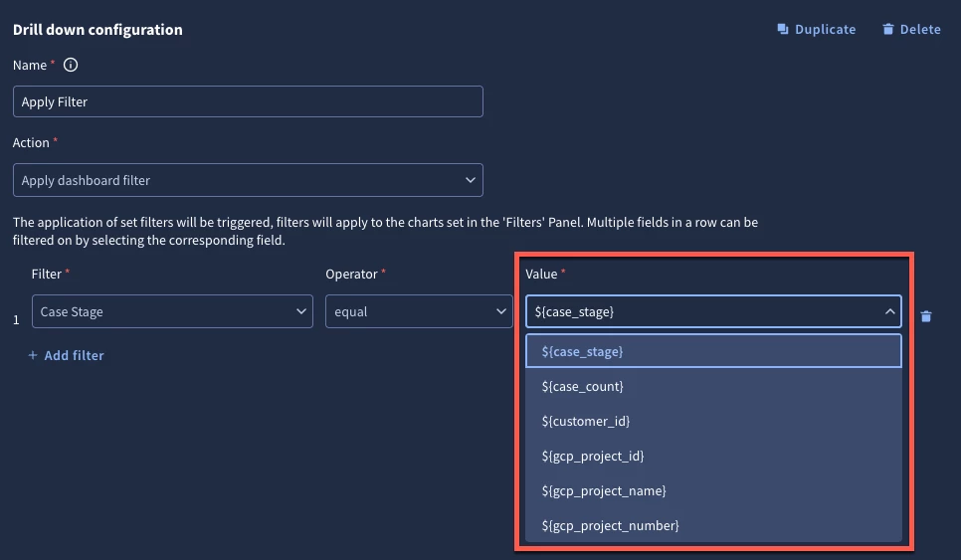The width and height of the screenshot is (961, 560).
Task: Click the Add filter link
Action: tap(74, 355)
